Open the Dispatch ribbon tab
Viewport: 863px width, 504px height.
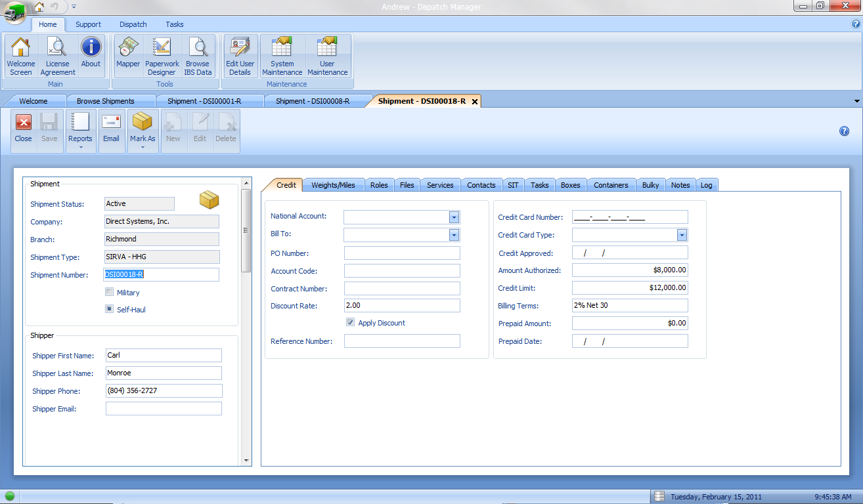[x=133, y=24]
